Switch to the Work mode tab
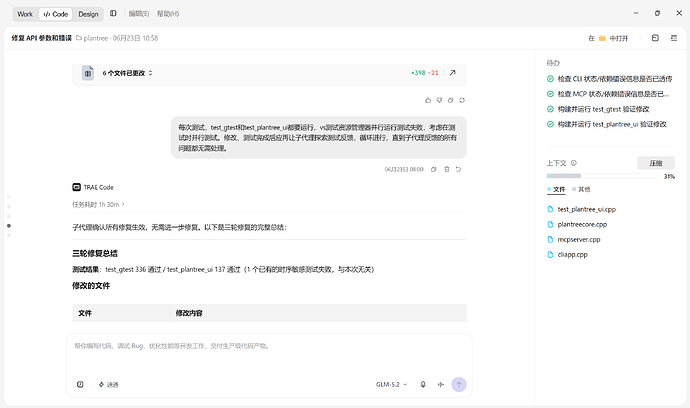690x408 pixels. [25, 14]
